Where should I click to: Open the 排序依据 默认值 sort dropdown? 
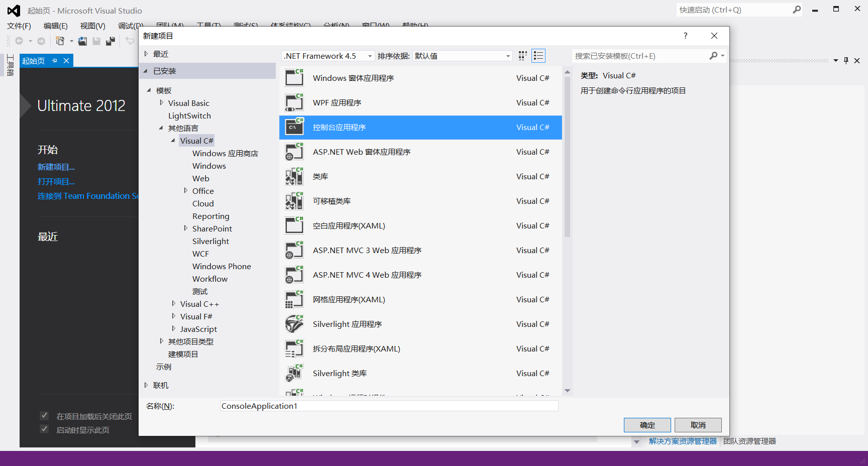click(x=508, y=56)
